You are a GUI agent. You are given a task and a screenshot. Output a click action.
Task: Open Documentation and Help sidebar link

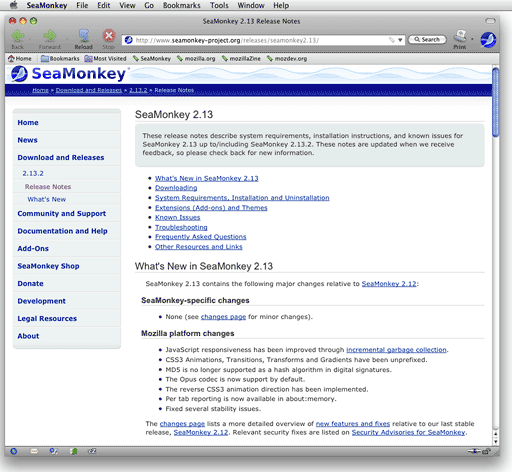62,231
